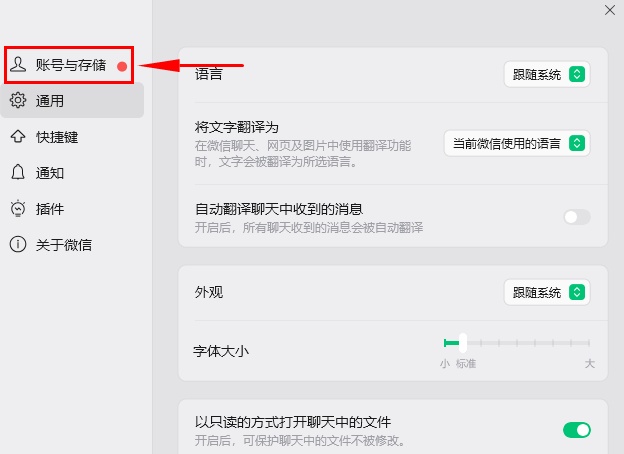This screenshot has height=454, width=624.
Task: Click the up-arrow icon beside 快捷键
Action: [18, 136]
